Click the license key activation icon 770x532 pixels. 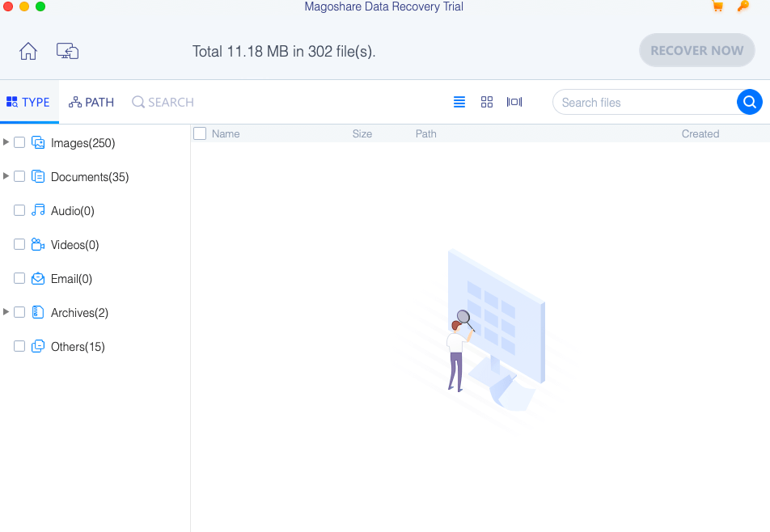(743, 6)
